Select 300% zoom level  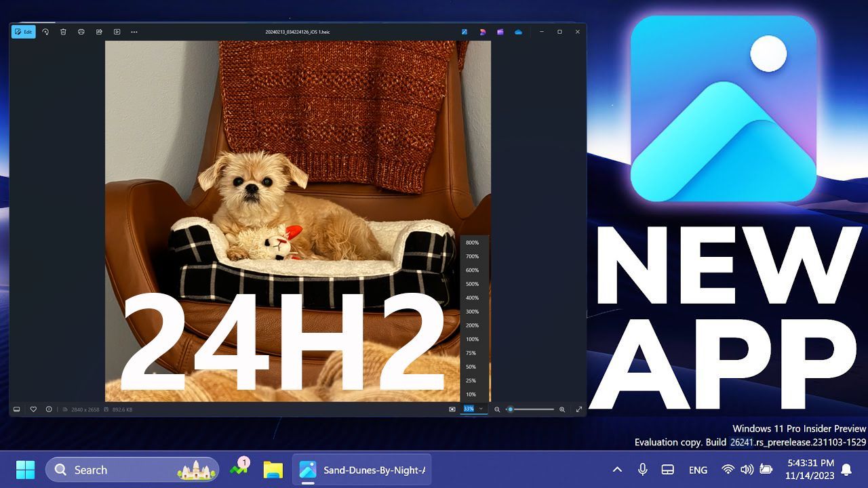(x=474, y=312)
